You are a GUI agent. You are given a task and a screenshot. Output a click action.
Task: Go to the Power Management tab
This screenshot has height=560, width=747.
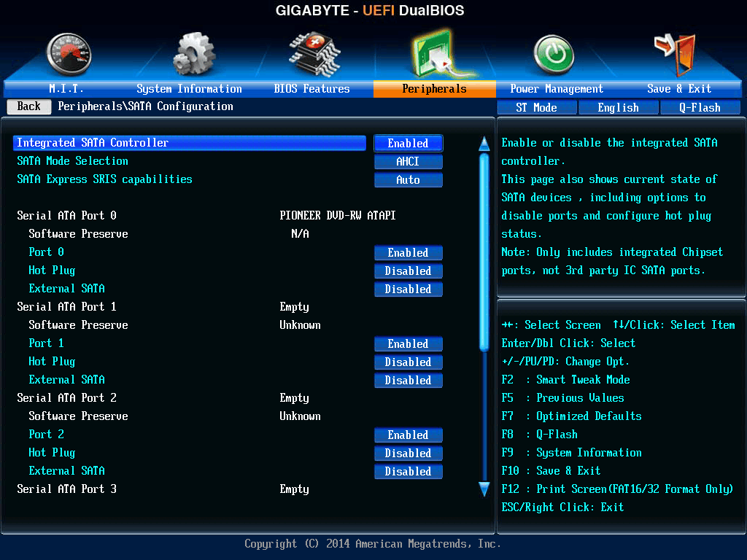coord(557,89)
